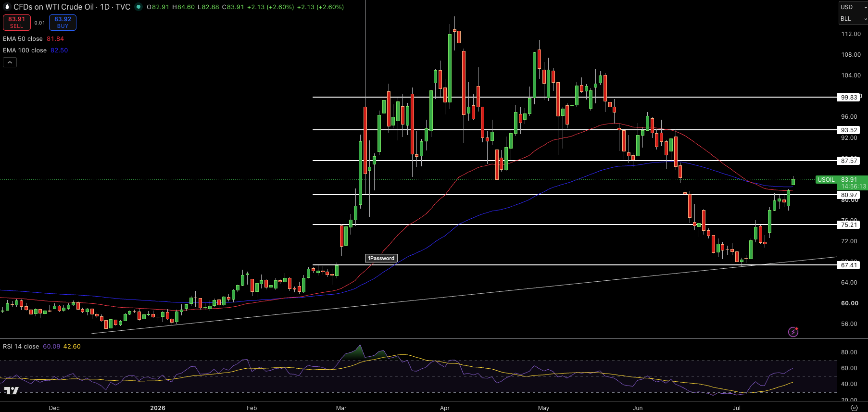The height and width of the screenshot is (412, 868).
Task: Click the WTI Crude Oil drop symbol icon
Action: (x=7, y=7)
